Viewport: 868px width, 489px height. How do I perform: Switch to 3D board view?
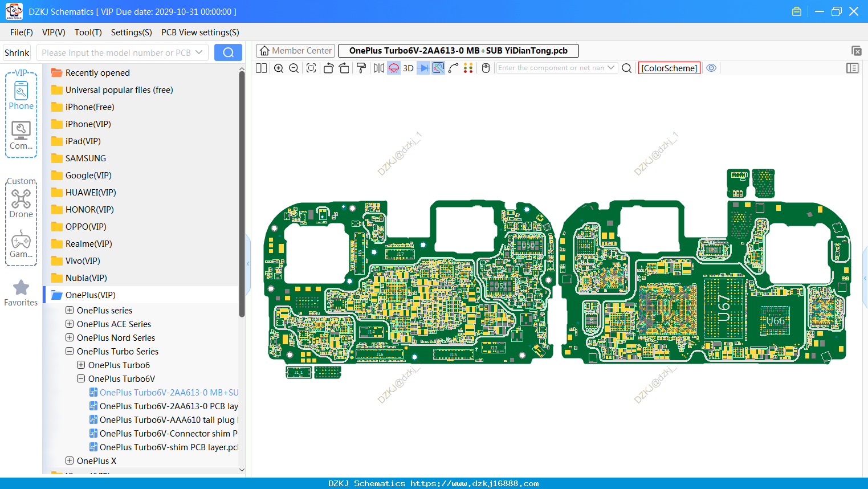pyautogui.click(x=408, y=68)
